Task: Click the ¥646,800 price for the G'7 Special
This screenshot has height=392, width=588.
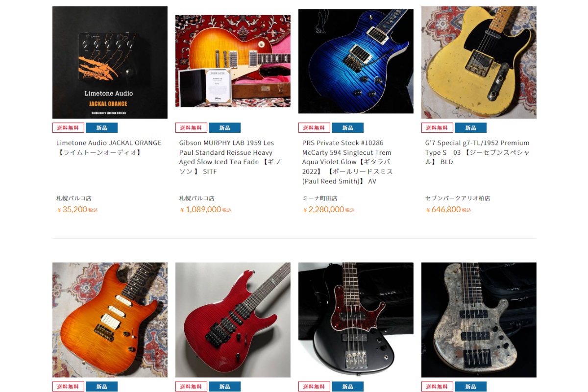Action: [x=448, y=210]
